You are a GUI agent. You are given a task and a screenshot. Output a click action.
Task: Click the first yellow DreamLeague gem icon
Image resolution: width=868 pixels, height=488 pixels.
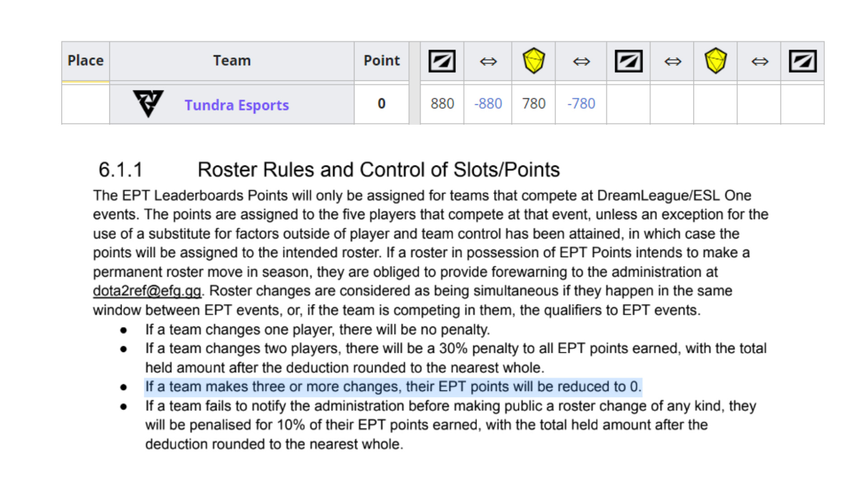[533, 61]
